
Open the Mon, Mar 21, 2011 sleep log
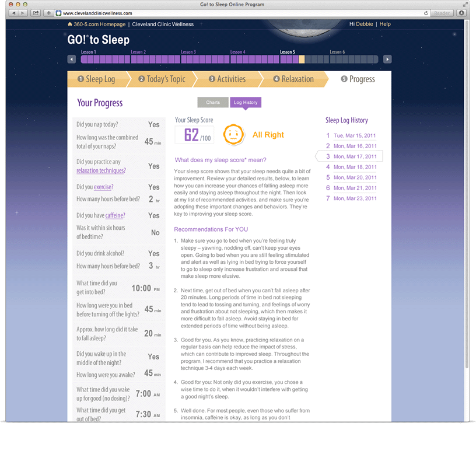coord(355,188)
